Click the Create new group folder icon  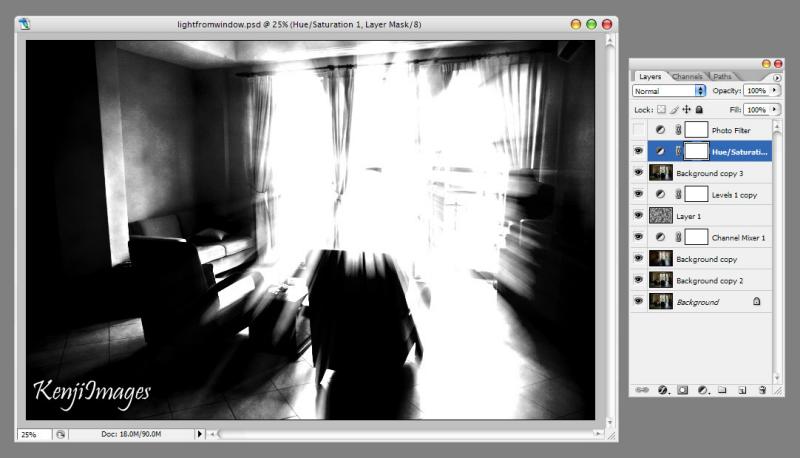coord(722,390)
